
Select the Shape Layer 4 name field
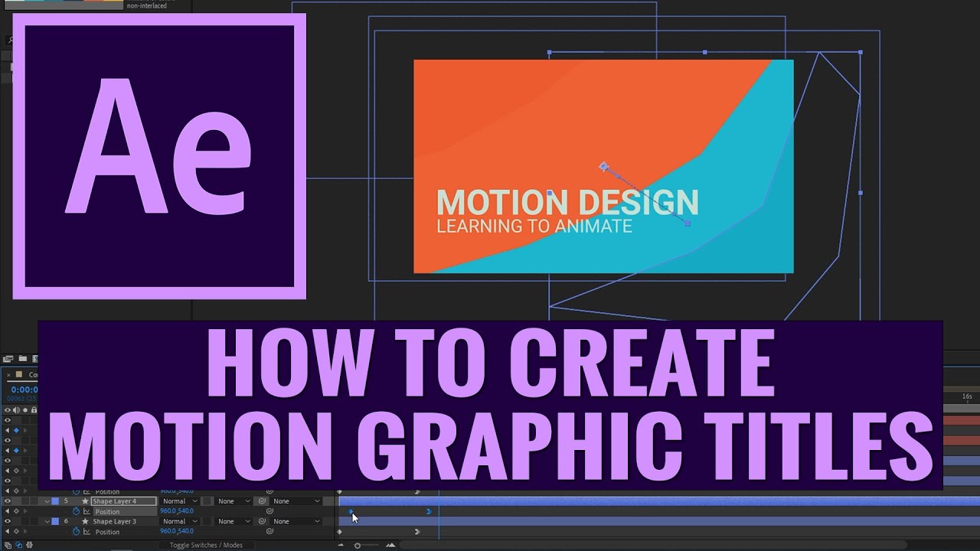[123, 501]
